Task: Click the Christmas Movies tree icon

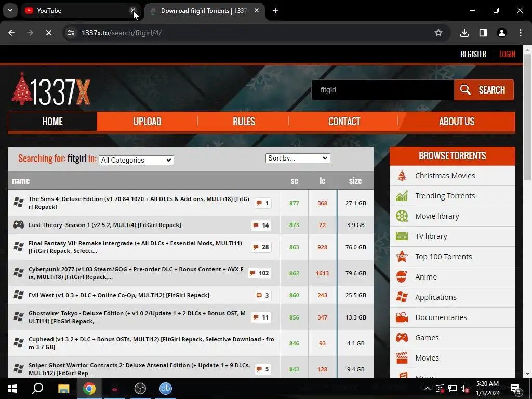Action: coord(402,176)
